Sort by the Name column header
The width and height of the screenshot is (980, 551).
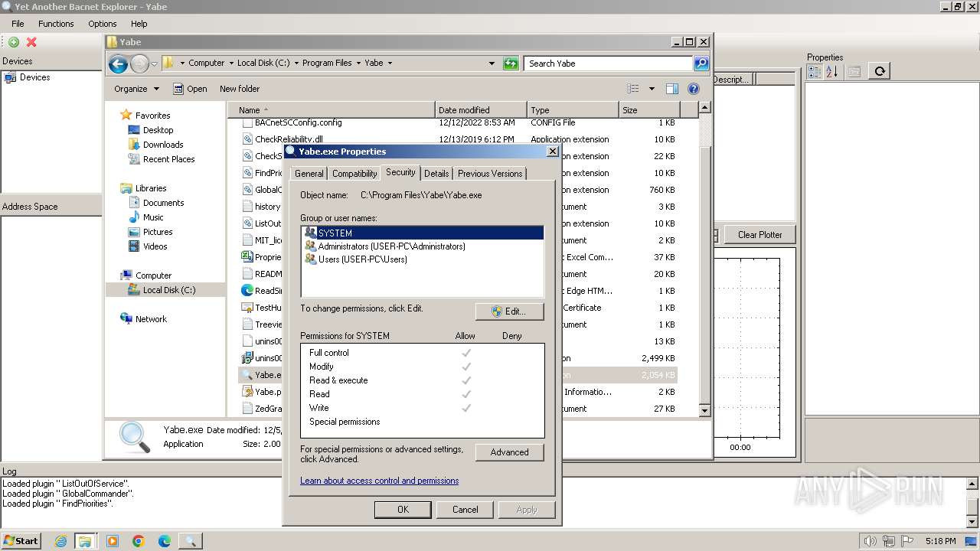tap(332, 110)
